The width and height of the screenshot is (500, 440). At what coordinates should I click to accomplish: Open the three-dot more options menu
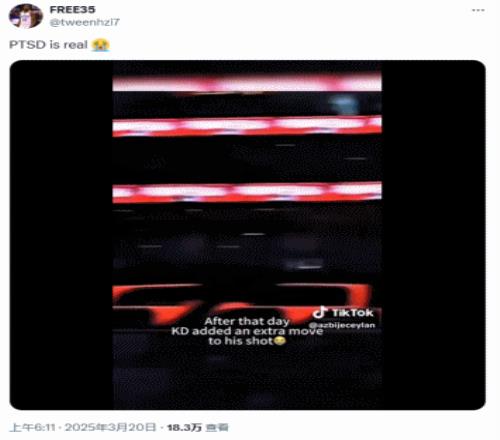click(x=478, y=10)
